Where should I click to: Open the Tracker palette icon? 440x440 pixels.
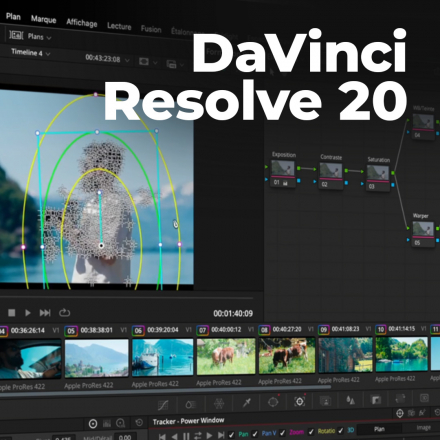pyautogui.click(x=300, y=401)
